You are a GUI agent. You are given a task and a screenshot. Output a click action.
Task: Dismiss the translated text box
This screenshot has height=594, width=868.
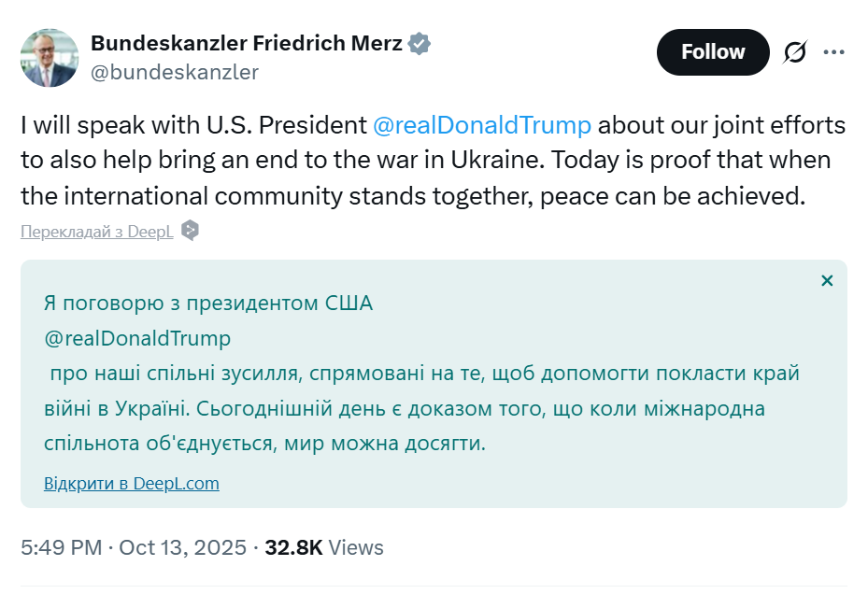pos(827,279)
